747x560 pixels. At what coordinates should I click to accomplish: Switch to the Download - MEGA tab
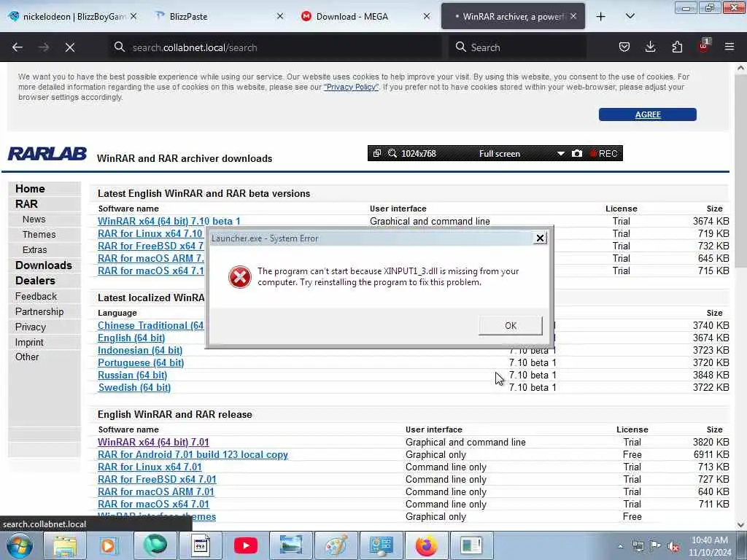[x=366, y=17]
